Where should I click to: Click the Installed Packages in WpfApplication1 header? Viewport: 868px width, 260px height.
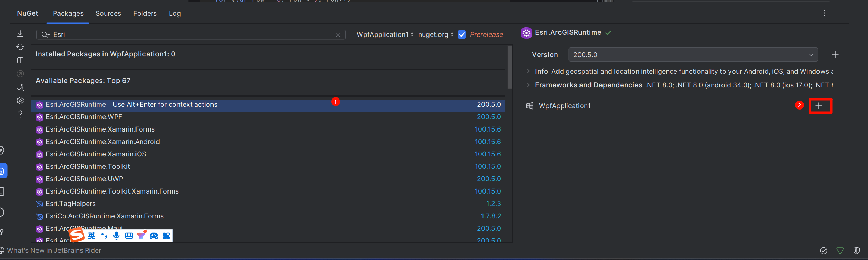106,54
